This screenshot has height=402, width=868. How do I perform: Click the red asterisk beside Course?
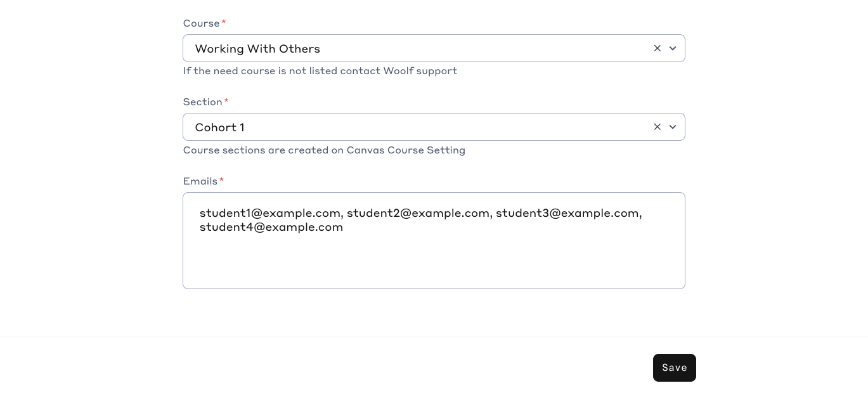[224, 23]
